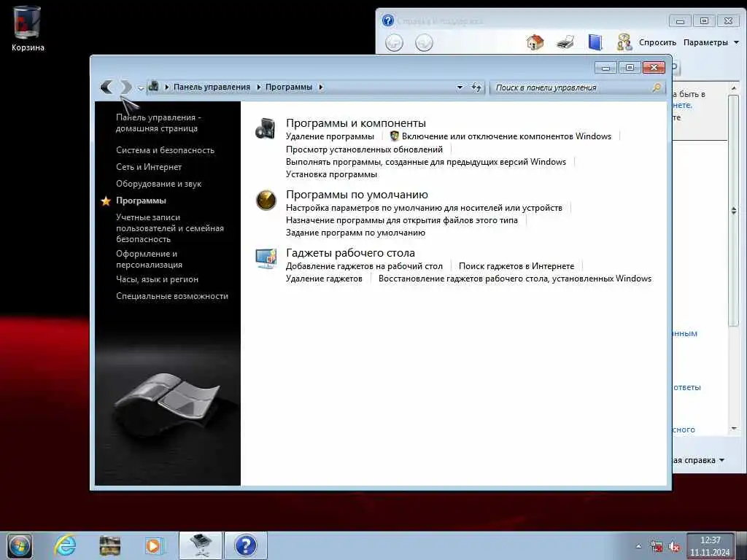Click Help window forward button
This screenshot has width=747, height=560.
pos(424,43)
